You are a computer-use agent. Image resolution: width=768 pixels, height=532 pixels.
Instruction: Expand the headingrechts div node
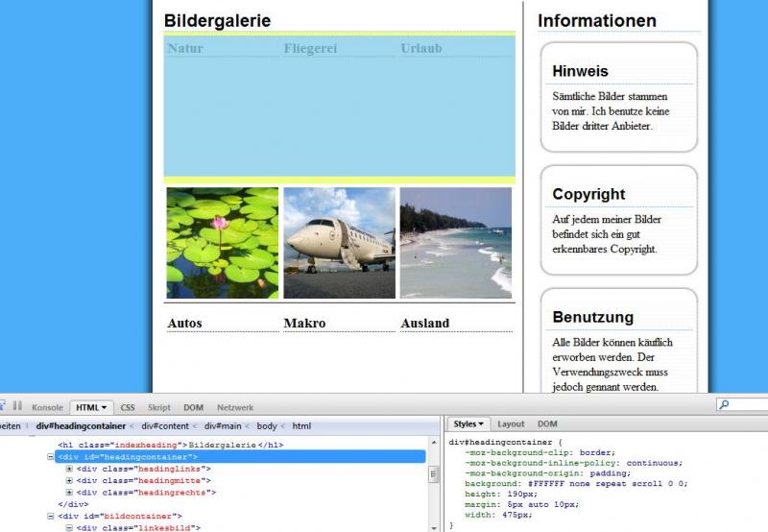pyautogui.click(x=69, y=492)
